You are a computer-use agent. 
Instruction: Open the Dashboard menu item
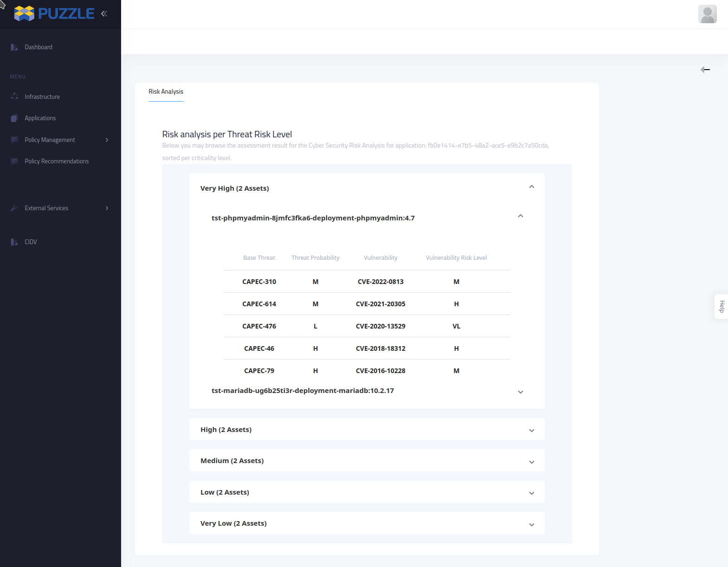39,47
